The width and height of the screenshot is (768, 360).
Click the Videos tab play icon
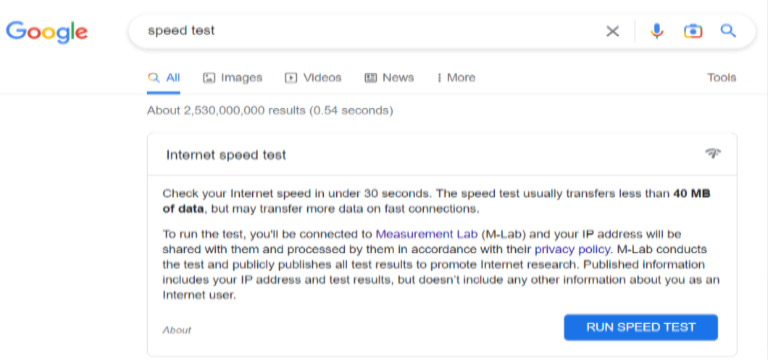291,77
